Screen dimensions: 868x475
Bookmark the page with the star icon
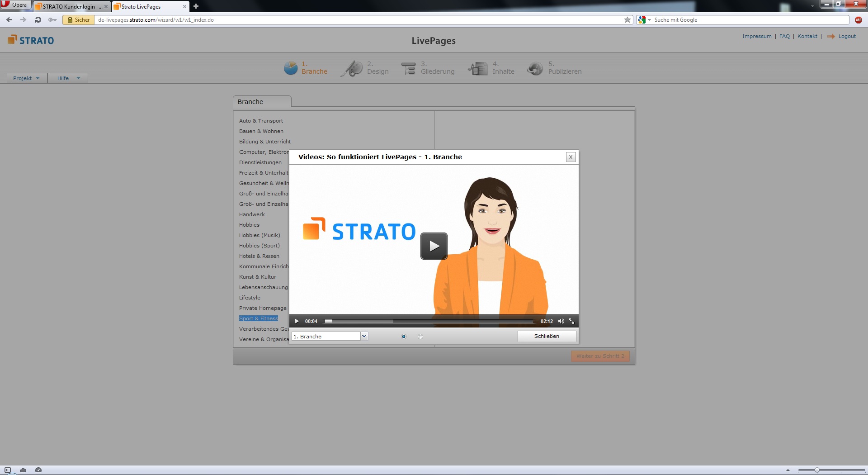point(627,20)
